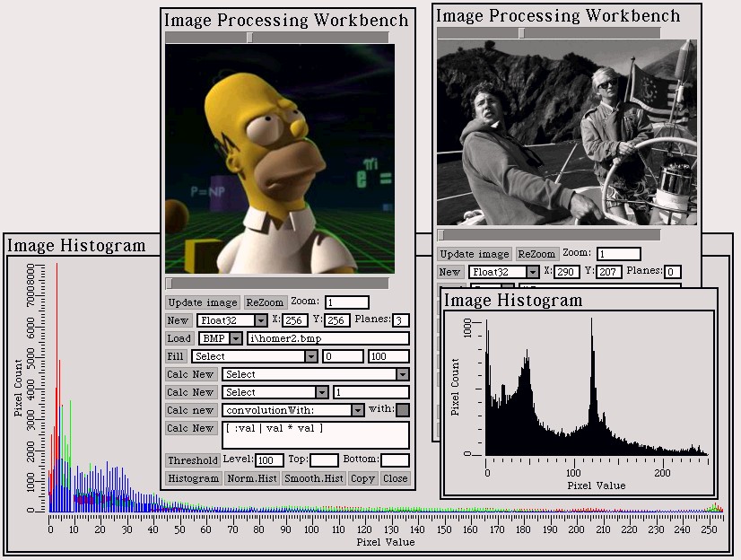Click Update image in Homer workbench

[203, 302]
